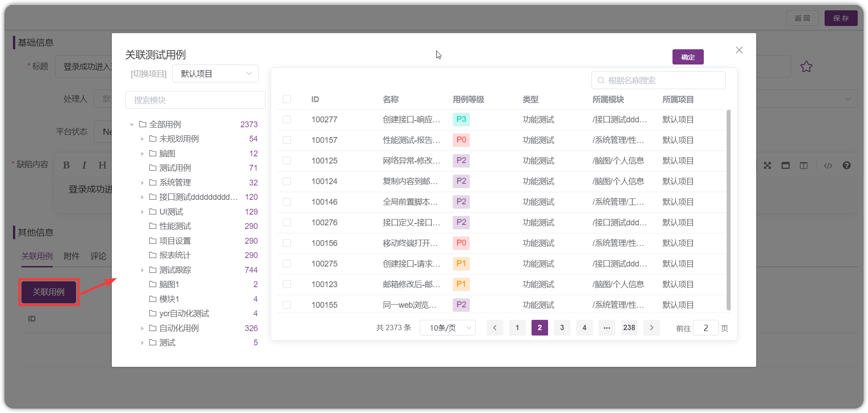Expand the 测试 tree node

point(142,343)
